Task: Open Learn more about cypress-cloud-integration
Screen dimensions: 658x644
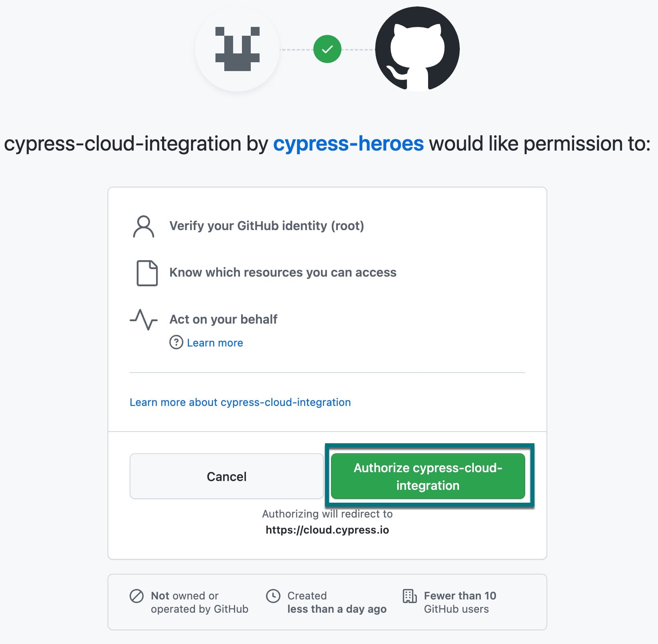Action: click(x=240, y=402)
